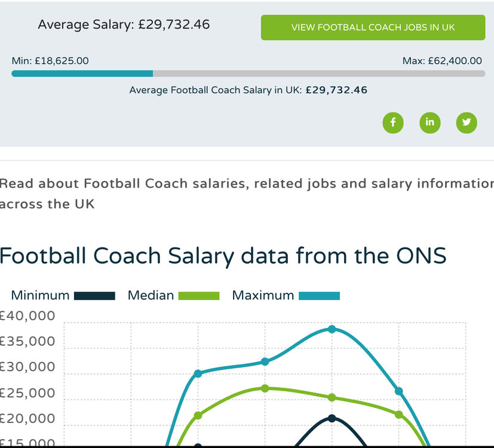The width and height of the screenshot is (494, 448).
Task: Share page via LinkedIn icon
Action: 429,122
